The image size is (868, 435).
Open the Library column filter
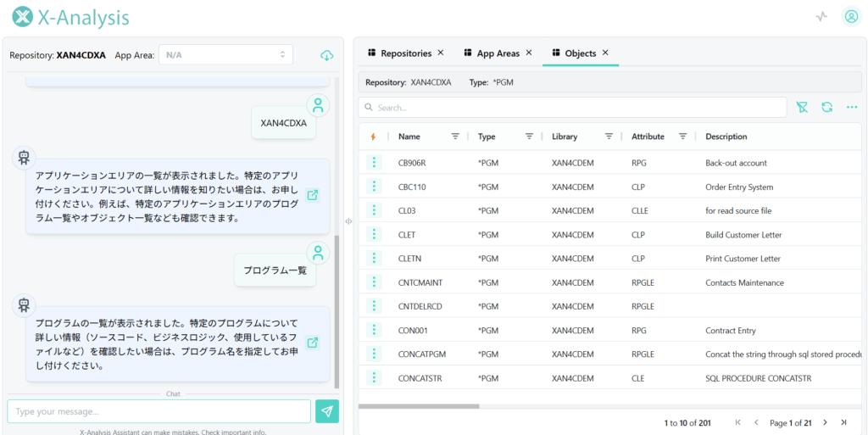click(x=609, y=137)
